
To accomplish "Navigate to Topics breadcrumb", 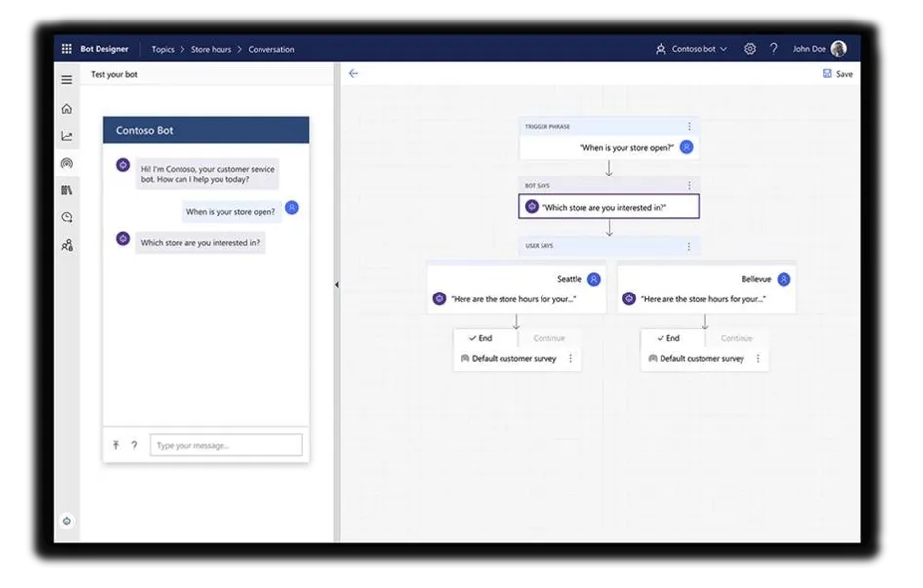I will click(163, 49).
